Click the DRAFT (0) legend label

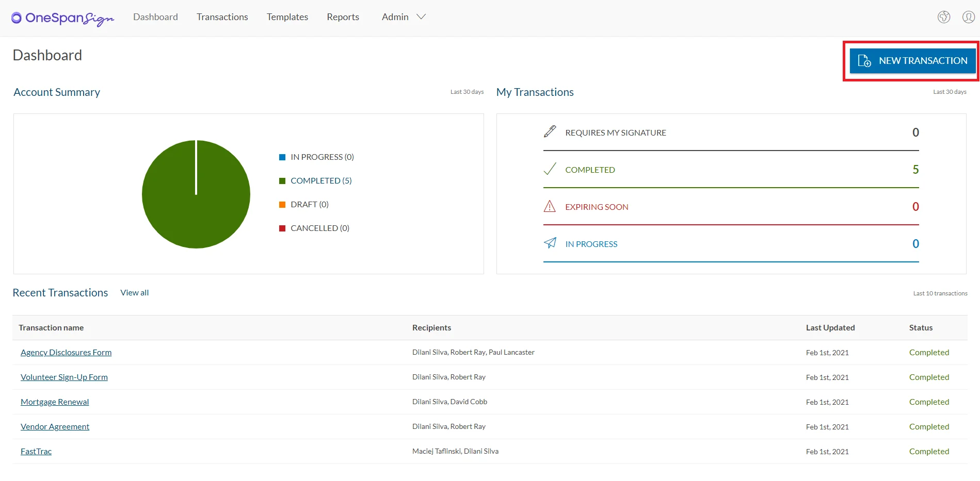tap(310, 205)
